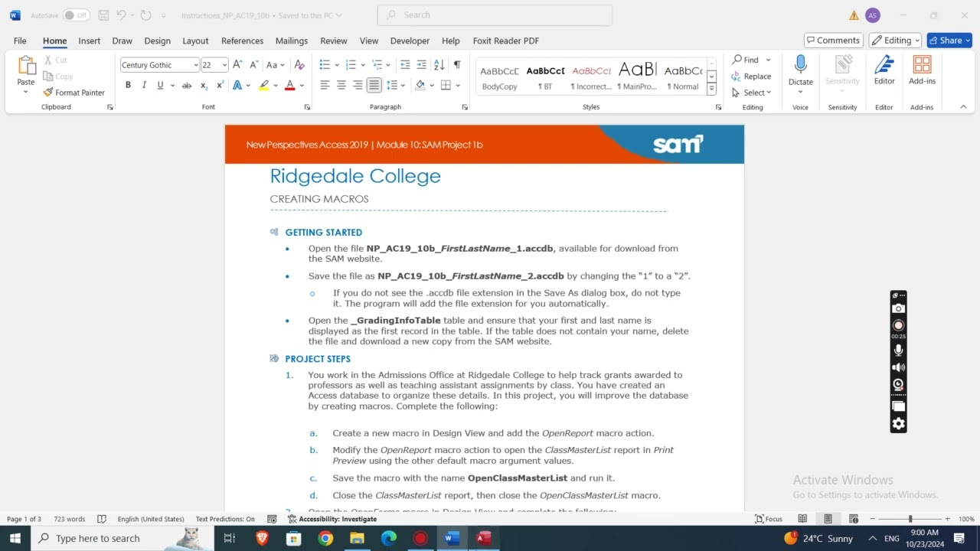Apply the red font color
The height and width of the screenshot is (551, 980).
pos(289,86)
